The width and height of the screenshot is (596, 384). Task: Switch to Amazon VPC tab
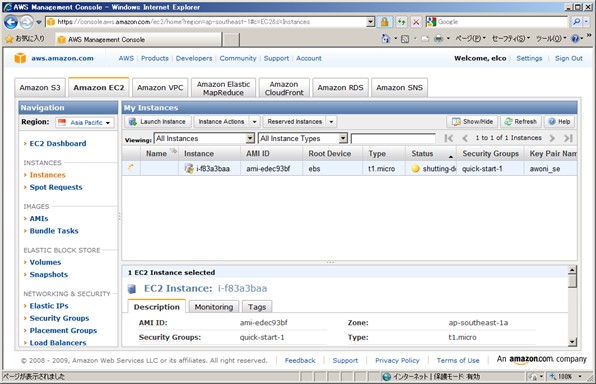click(160, 87)
